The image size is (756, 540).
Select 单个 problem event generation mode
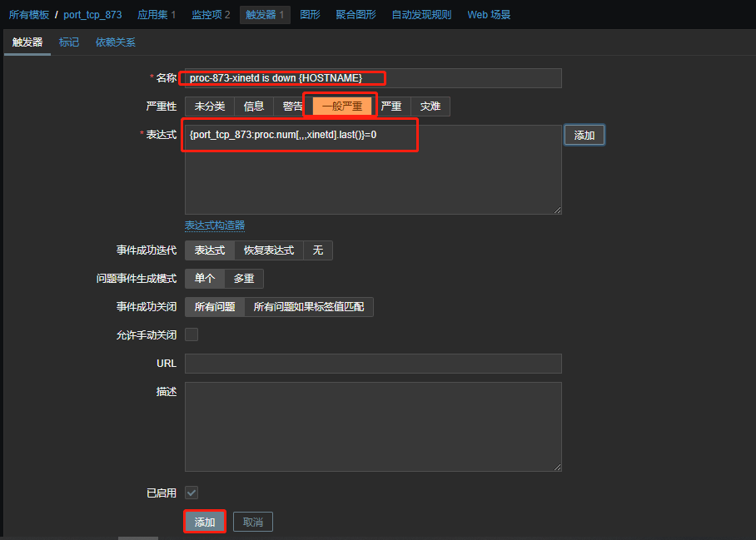point(205,279)
